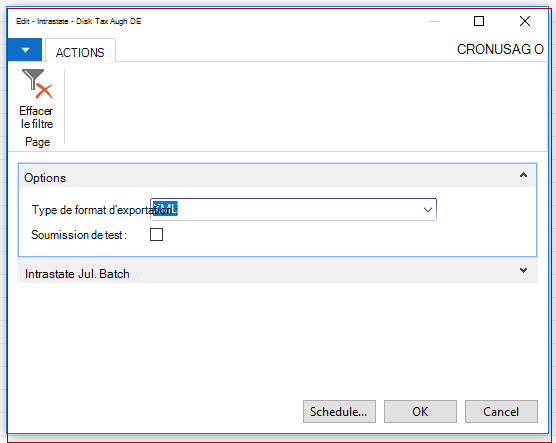Open the Type de format d'exportation dropdown arrow
556x443 pixels.
428,210
